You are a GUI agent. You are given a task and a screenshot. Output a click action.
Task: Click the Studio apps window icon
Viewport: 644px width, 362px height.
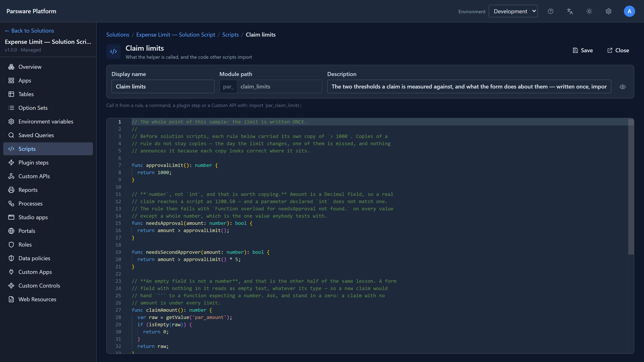pos(11,217)
